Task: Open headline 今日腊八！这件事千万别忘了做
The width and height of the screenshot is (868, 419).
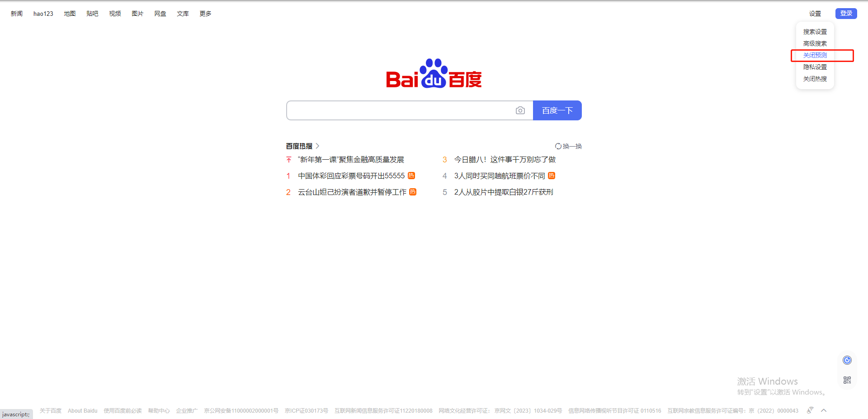Action: click(505, 160)
